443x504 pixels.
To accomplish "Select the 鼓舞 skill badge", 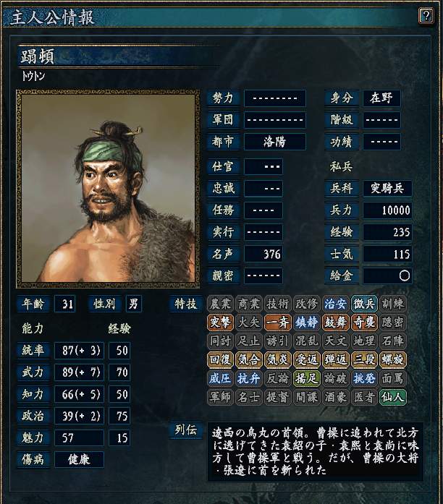I will [336, 322].
